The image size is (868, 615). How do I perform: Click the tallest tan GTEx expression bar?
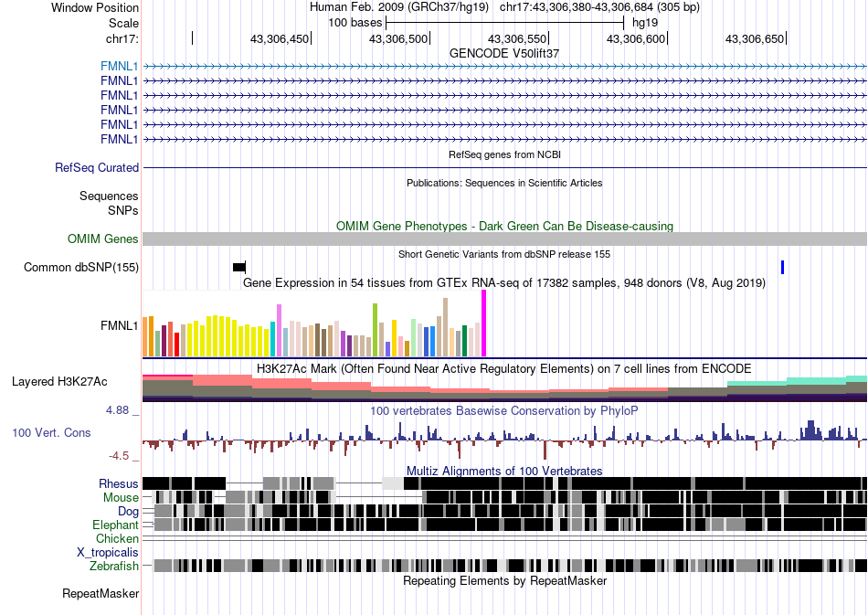coord(445,327)
